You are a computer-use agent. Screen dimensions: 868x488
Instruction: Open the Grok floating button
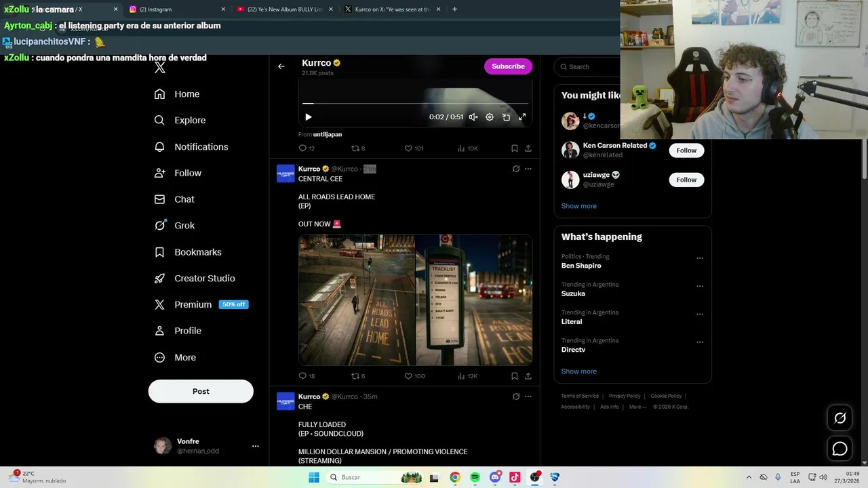(x=840, y=418)
